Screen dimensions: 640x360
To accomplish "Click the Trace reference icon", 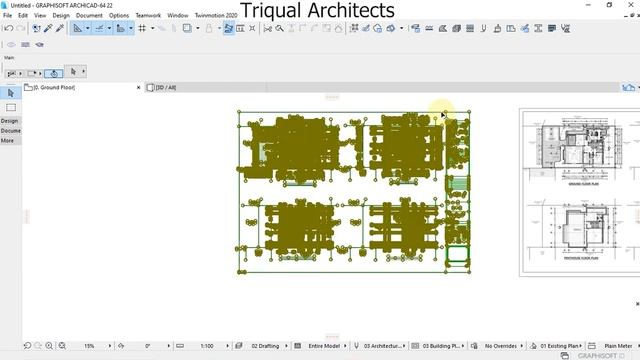I will pyautogui.click(x=187, y=28).
